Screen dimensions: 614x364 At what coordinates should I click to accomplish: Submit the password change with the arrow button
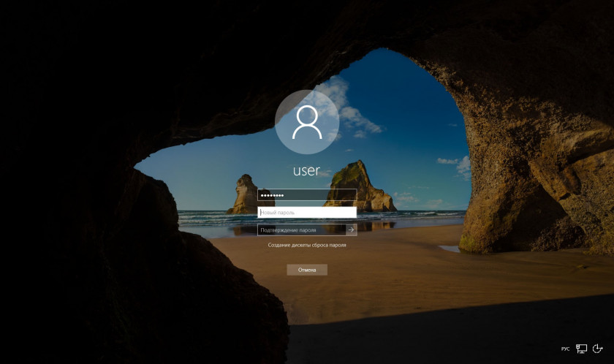pos(351,230)
